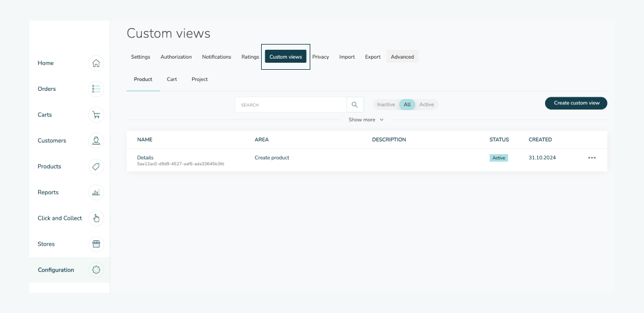The image size is (644, 313).
Task: Click the search magnifier button
Action: (x=355, y=105)
